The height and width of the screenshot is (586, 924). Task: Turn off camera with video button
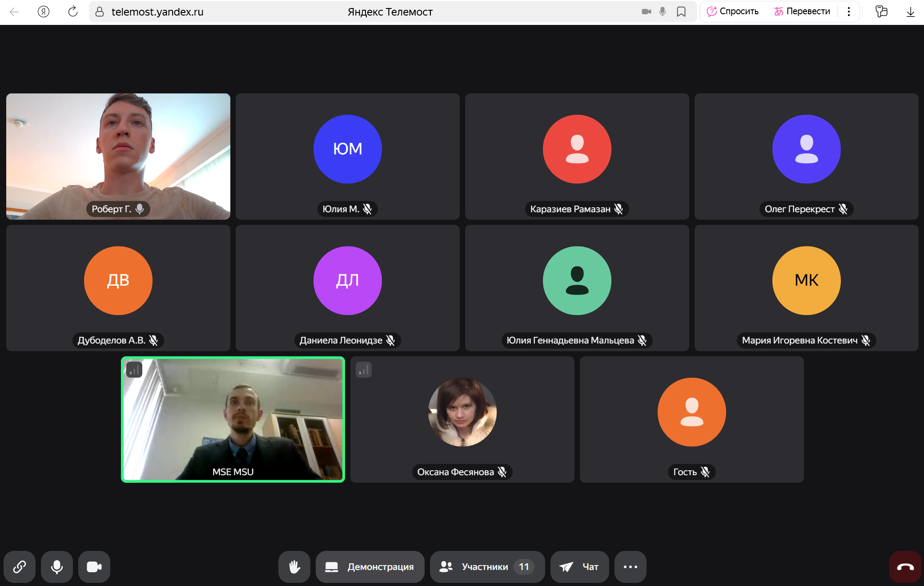pos(94,566)
